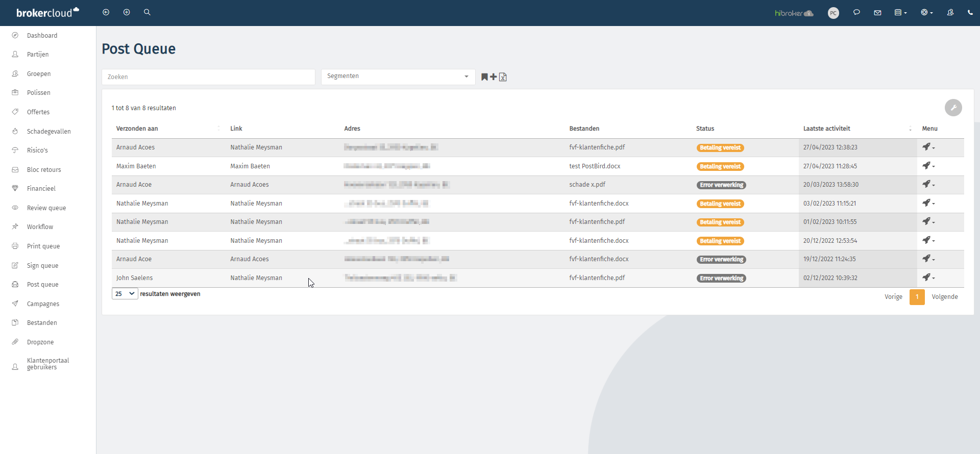Screen dimensions: 980x454
Task: Click Betaling vereist badge dated 20/12/2022
Action: pyautogui.click(x=720, y=241)
